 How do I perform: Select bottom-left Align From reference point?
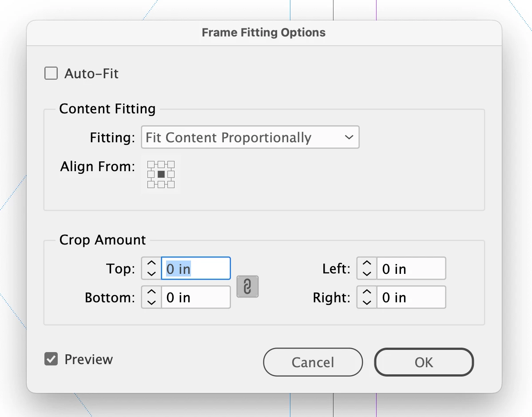pos(151,184)
